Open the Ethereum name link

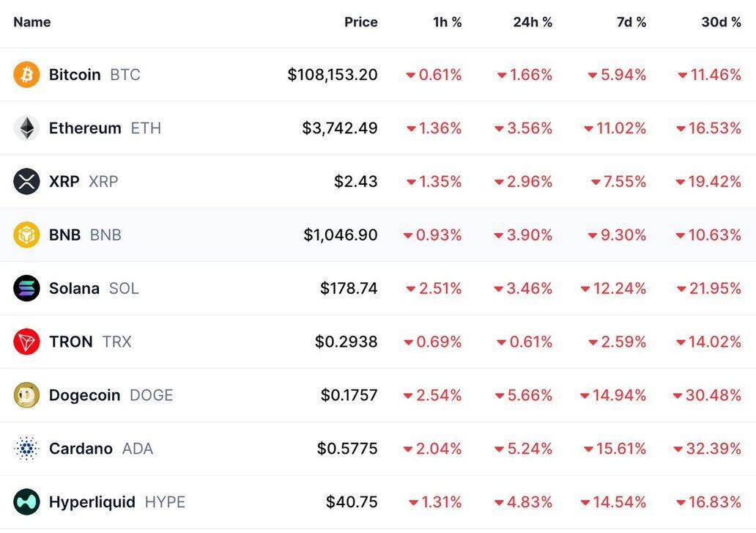tap(85, 128)
